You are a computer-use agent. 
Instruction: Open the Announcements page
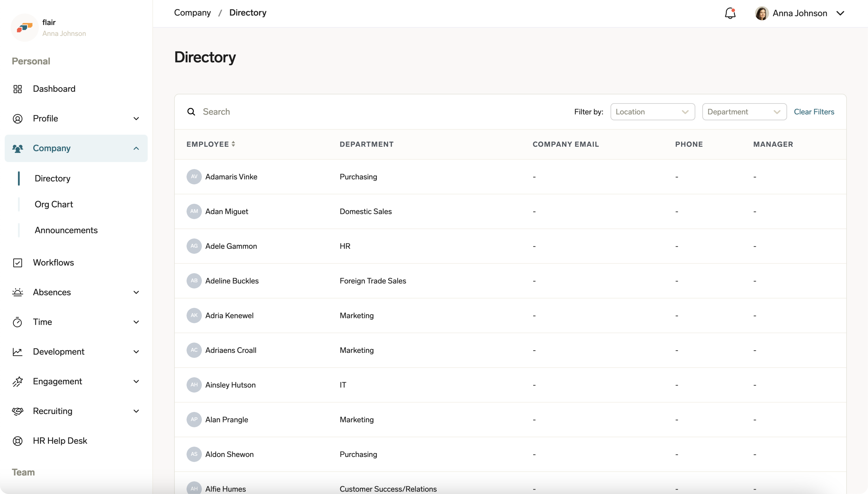(66, 230)
